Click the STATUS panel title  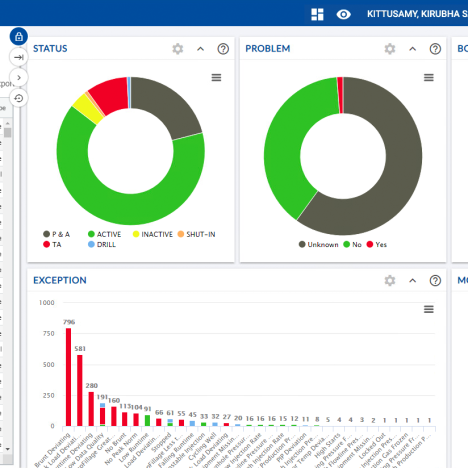pos(50,49)
